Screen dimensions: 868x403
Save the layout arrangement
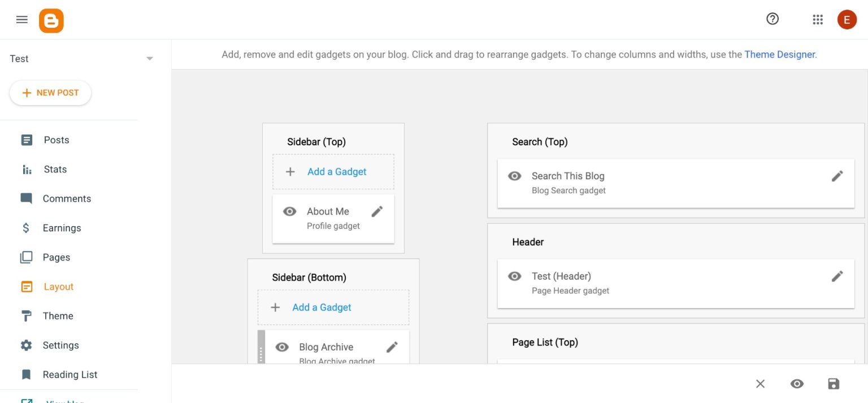coord(834,383)
